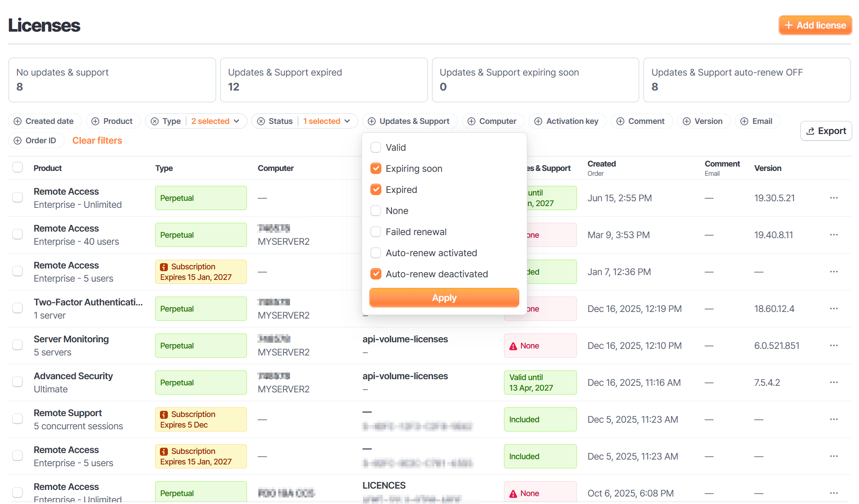Open row actions for Two-Factor Authentication license
This screenshot has height=504, width=859.
834,308
